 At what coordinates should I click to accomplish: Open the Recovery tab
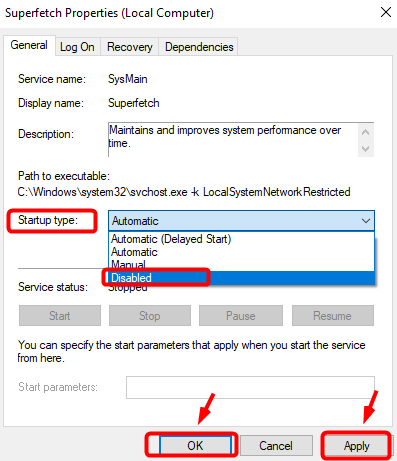tap(130, 47)
